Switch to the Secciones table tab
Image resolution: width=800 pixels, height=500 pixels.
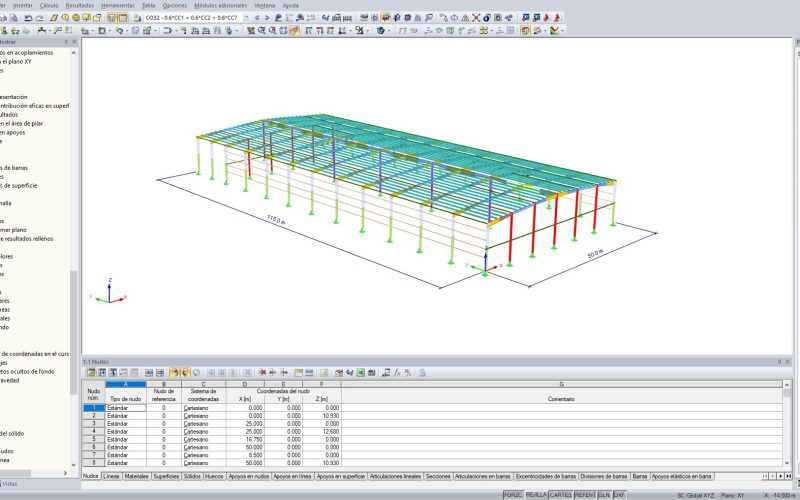pos(438,476)
